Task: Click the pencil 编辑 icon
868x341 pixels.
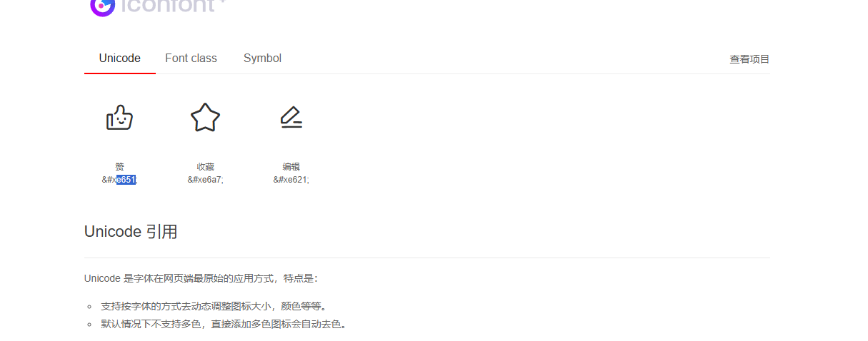Action: (x=291, y=118)
